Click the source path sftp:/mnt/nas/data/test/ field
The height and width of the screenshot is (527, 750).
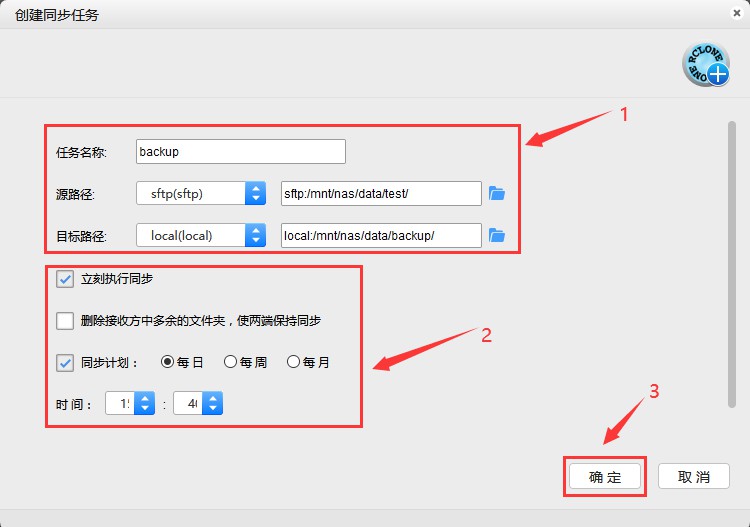pyautogui.click(x=381, y=193)
